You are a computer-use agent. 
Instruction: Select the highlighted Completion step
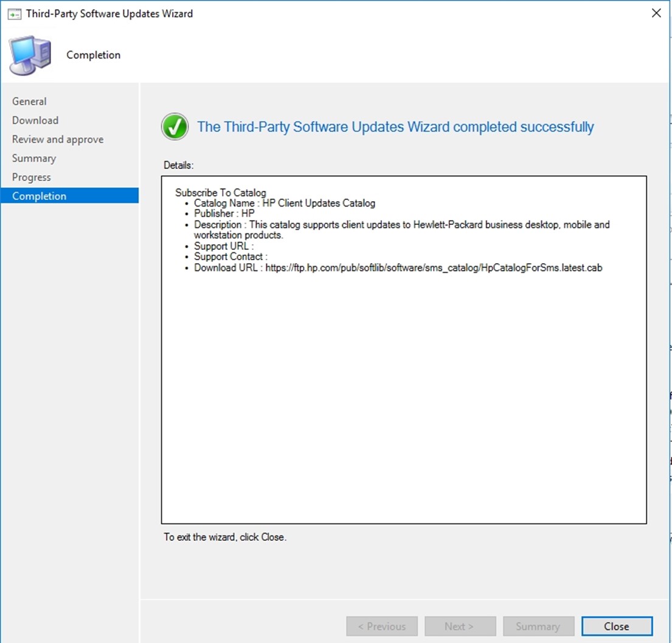coord(69,196)
